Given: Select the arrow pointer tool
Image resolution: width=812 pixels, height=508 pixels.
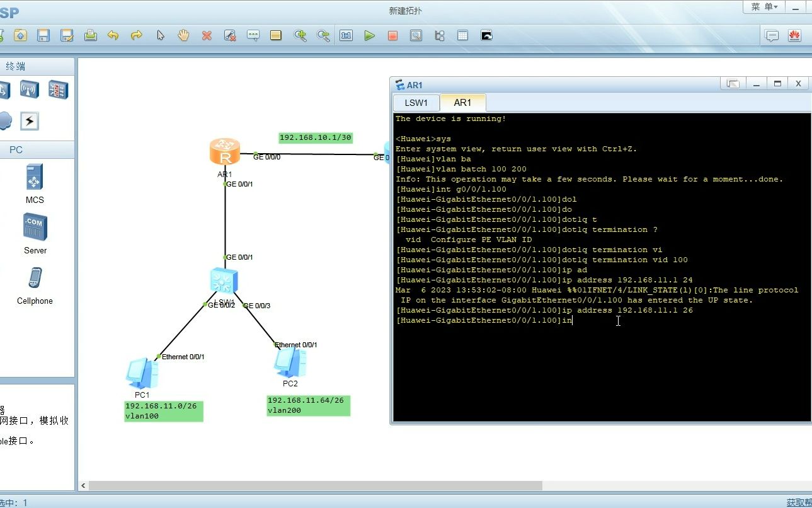Looking at the screenshot, I should [160, 35].
